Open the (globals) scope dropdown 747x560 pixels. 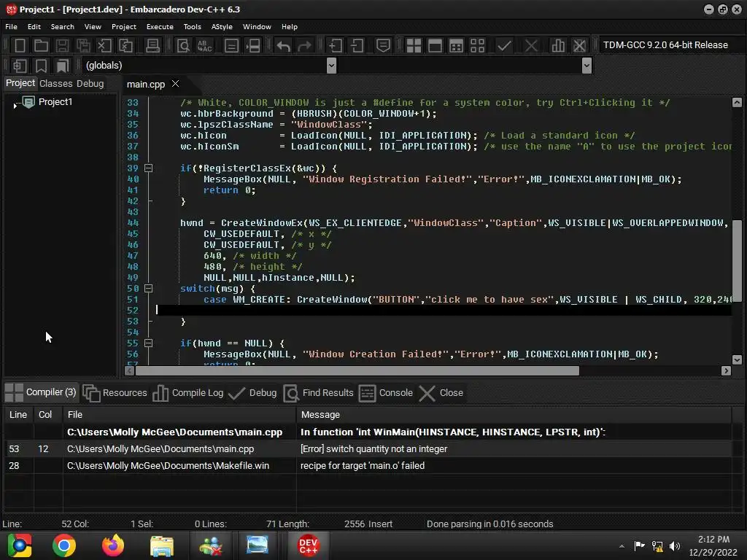pos(332,65)
